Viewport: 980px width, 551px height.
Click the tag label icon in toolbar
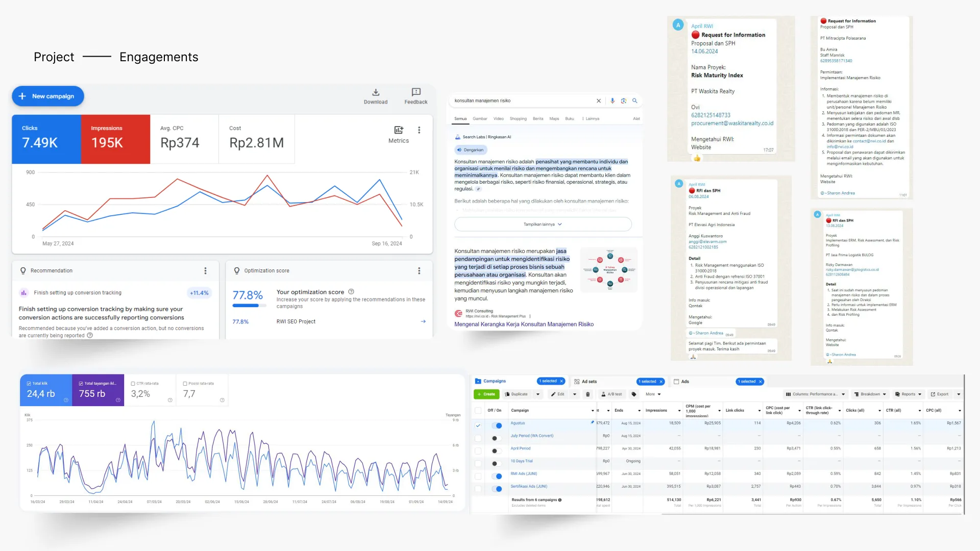pyautogui.click(x=634, y=394)
